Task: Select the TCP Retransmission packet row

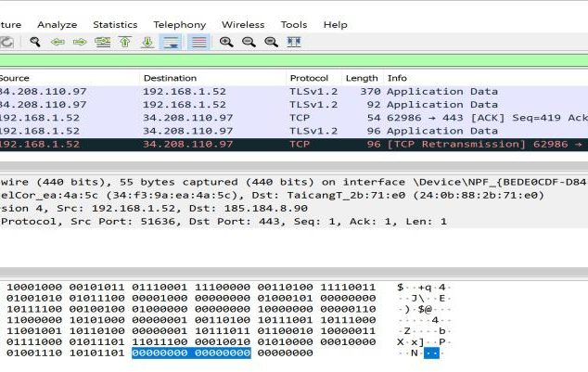Action: coord(294,145)
